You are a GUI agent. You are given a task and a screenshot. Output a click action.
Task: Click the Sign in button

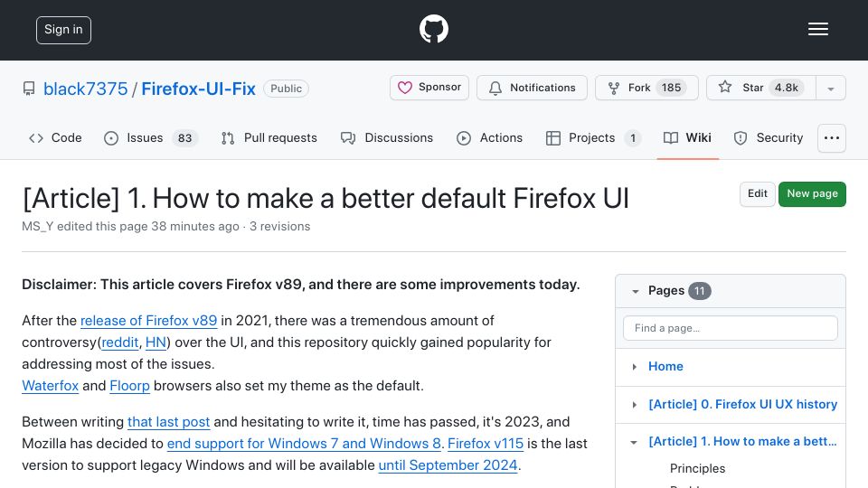[63, 30]
